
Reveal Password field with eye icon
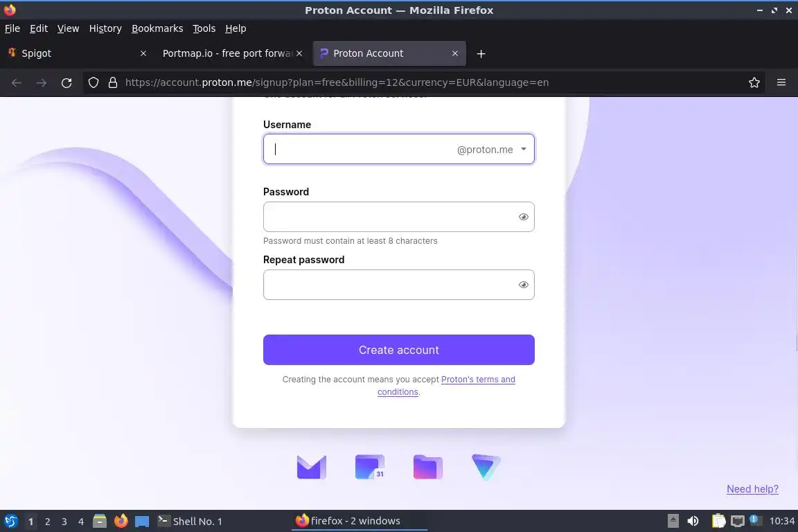pos(523,217)
